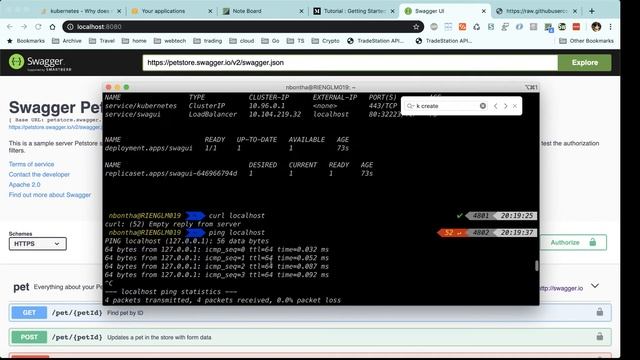The width and height of the screenshot is (640, 360).
Task: Open the 'Contact the developer' link
Action: pos(39,174)
